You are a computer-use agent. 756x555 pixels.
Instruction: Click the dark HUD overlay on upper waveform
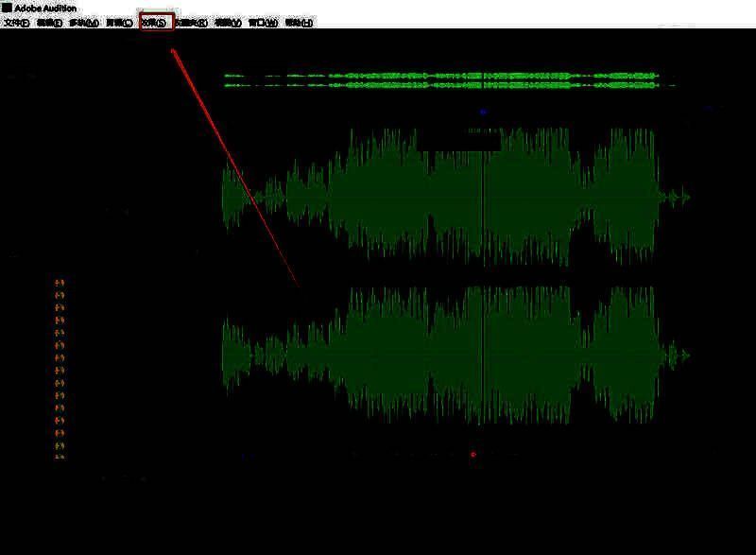[x=458, y=140]
